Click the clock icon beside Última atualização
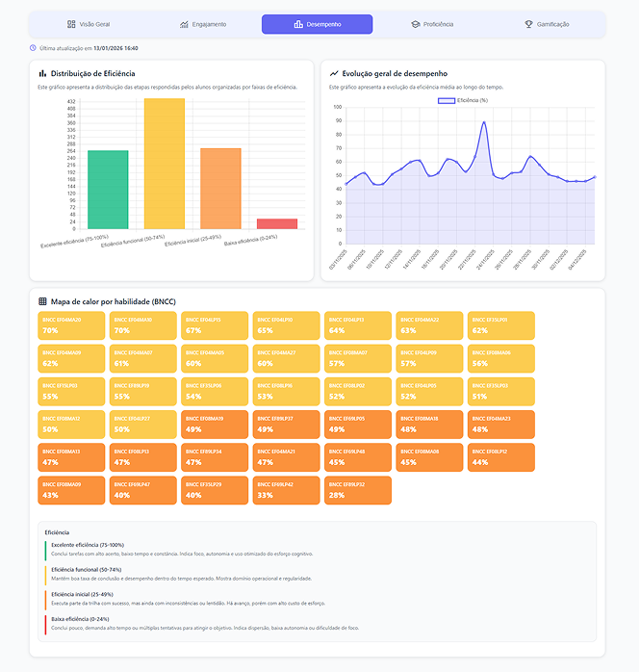Image resolution: width=640 pixels, height=672 pixels. pos(33,47)
